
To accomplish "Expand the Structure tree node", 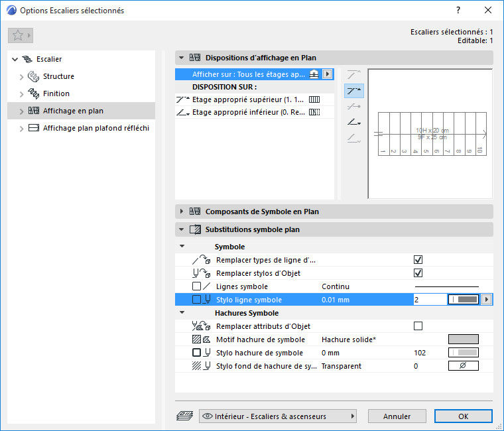I will pyautogui.click(x=21, y=77).
